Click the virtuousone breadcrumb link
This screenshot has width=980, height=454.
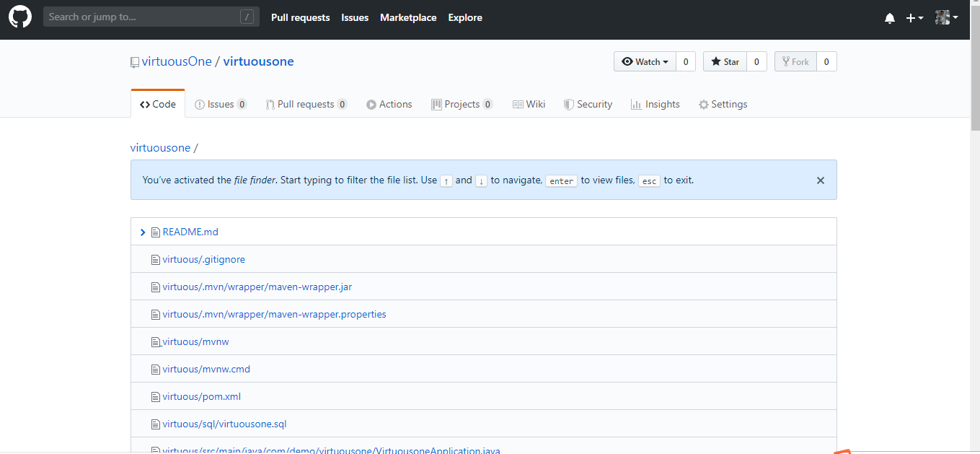[x=160, y=147]
